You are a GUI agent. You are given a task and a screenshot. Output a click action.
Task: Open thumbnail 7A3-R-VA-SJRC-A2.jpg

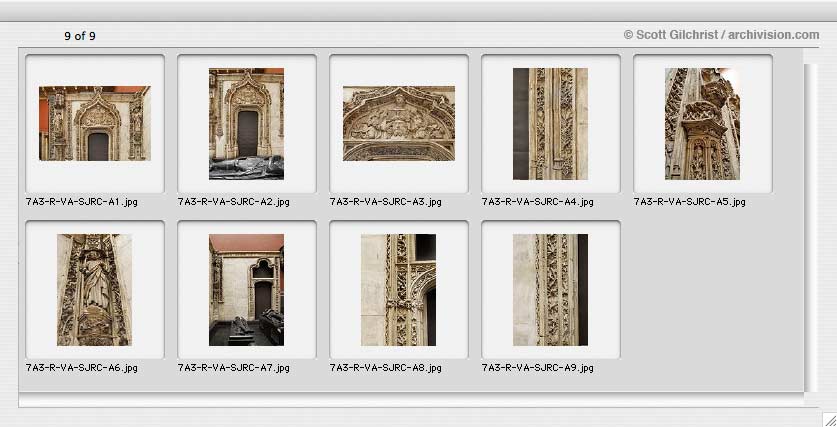(x=247, y=123)
